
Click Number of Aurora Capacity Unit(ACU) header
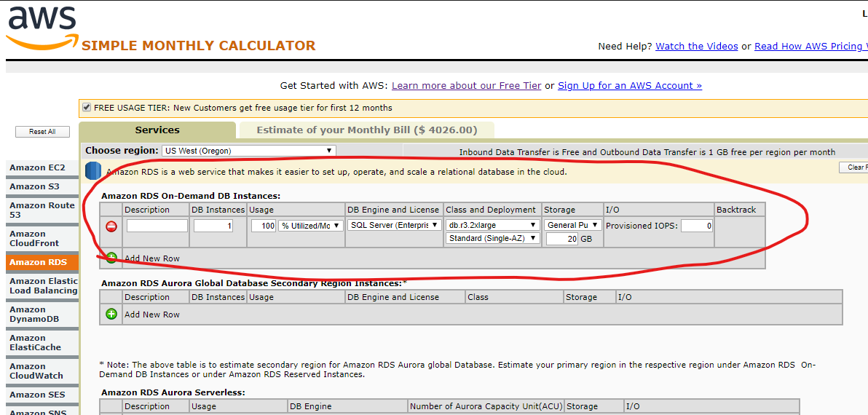(486, 406)
